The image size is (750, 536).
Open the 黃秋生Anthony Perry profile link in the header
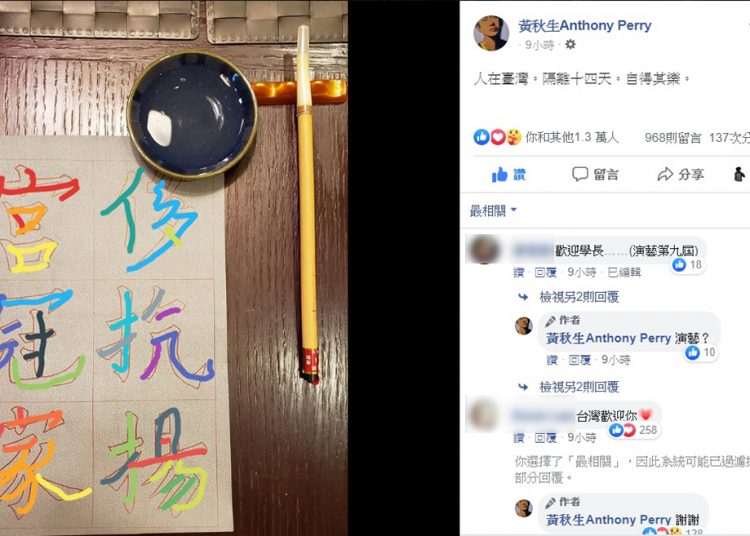[x=585, y=25]
